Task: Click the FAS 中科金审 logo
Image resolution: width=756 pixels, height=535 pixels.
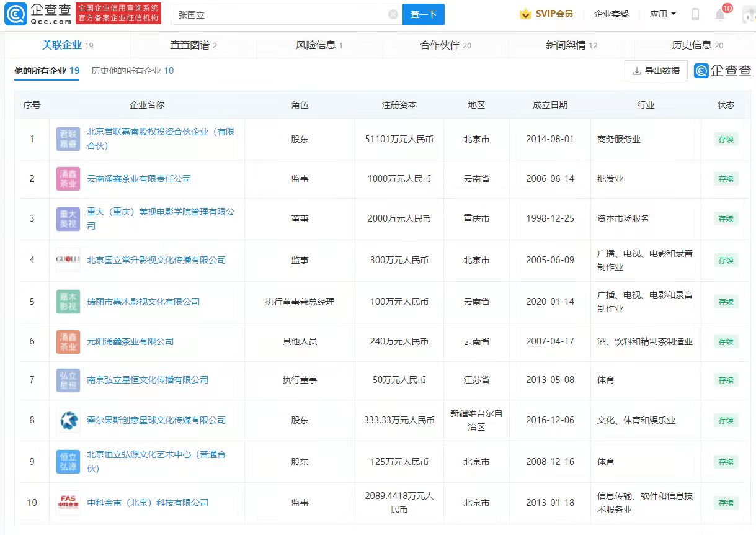Action: pos(68,503)
